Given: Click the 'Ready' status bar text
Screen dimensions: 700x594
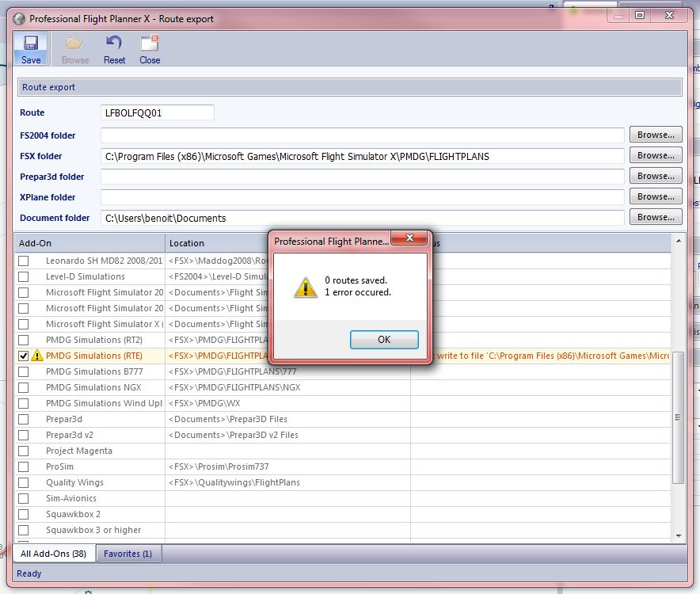Looking at the screenshot, I should coord(29,573).
